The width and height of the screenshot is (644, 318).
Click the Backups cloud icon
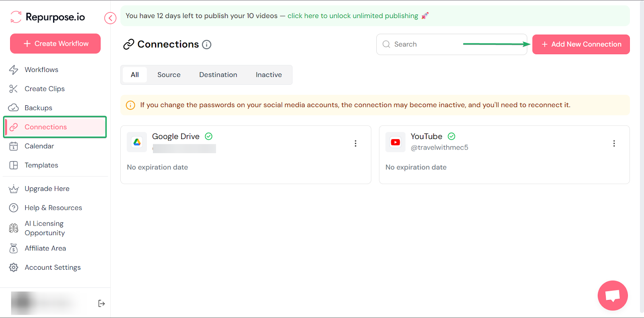click(x=14, y=108)
